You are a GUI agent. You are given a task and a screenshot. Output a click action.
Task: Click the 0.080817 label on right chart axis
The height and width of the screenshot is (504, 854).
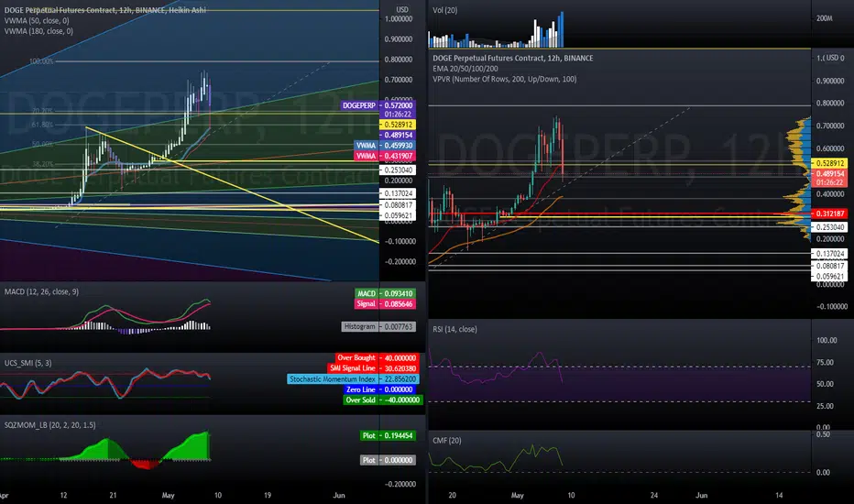(830, 266)
